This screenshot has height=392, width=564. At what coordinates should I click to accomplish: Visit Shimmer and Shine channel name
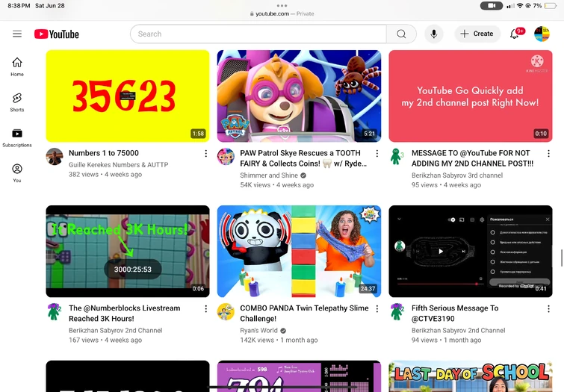(x=269, y=175)
